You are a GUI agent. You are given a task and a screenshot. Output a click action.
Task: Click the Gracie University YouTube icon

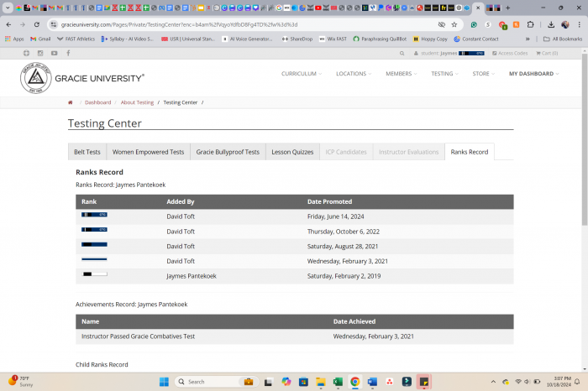pyautogui.click(x=55, y=53)
